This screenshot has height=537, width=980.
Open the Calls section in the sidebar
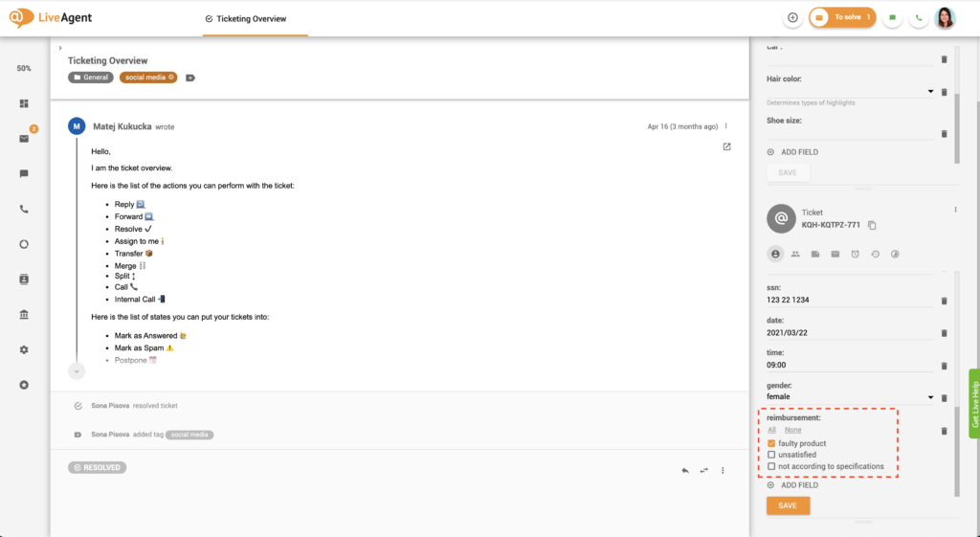(x=24, y=209)
